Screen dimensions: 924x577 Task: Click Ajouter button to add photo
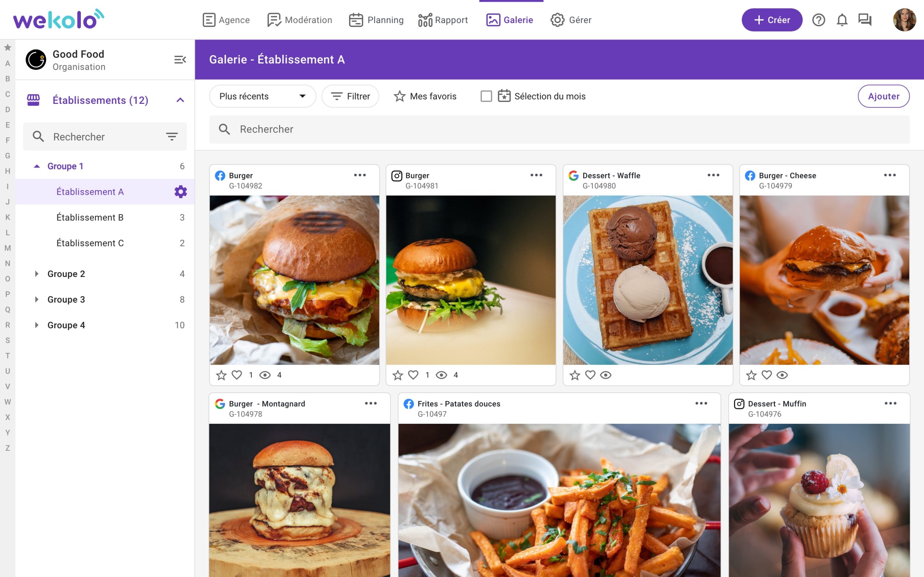(884, 96)
